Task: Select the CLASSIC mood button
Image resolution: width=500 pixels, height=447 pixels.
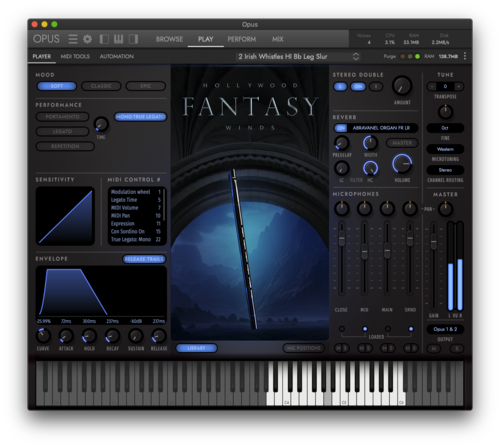Action: click(101, 86)
